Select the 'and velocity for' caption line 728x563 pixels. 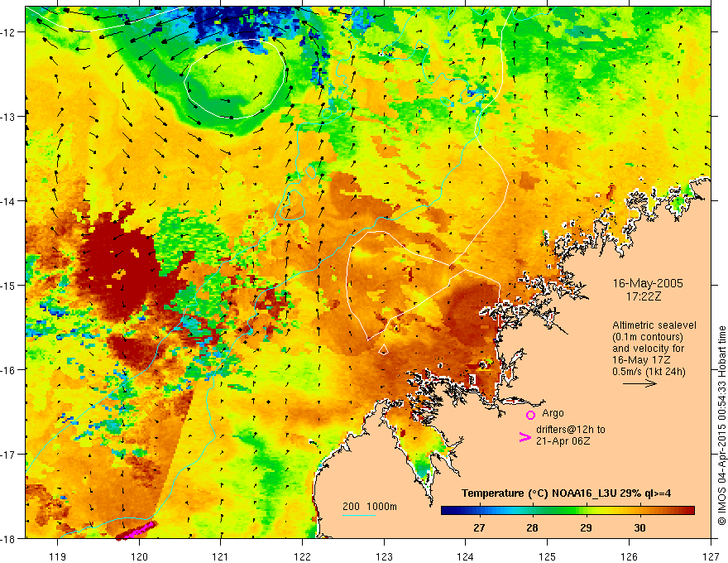(x=648, y=349)
